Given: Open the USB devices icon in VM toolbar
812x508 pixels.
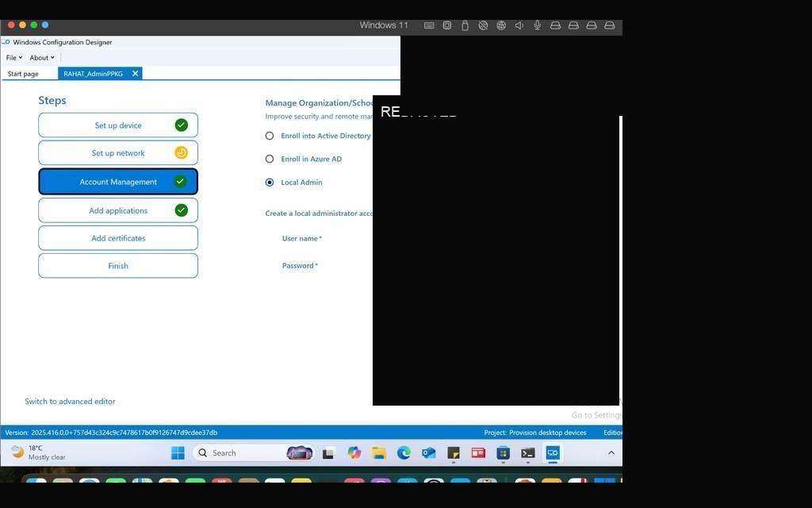Looking at the screenshot, I should click(x=465, y=25).
